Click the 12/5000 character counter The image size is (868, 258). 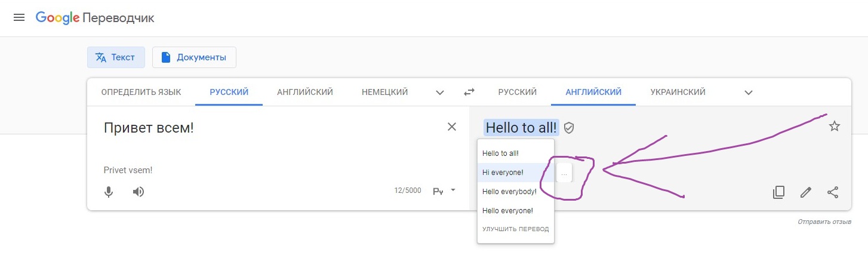408,191
